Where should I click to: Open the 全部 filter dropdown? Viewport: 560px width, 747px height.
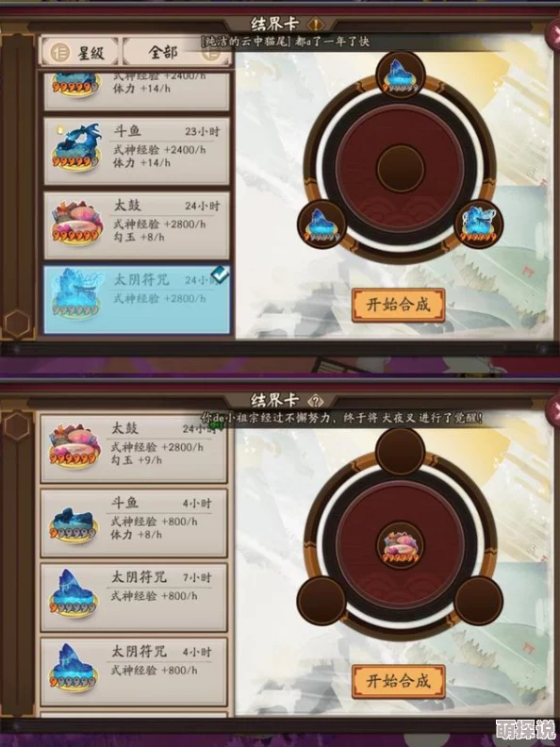(176, 52)
